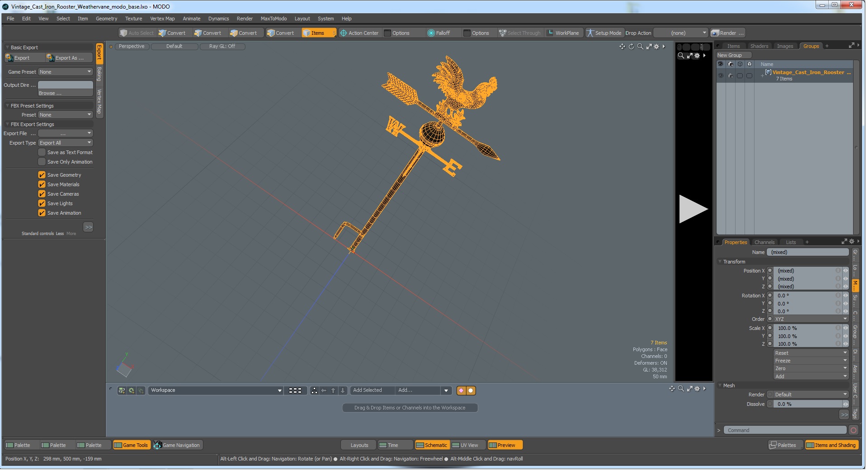Open Properties panel gear settings
The height and width of the screenshot is (470, 868).
(x=852, y=242)
